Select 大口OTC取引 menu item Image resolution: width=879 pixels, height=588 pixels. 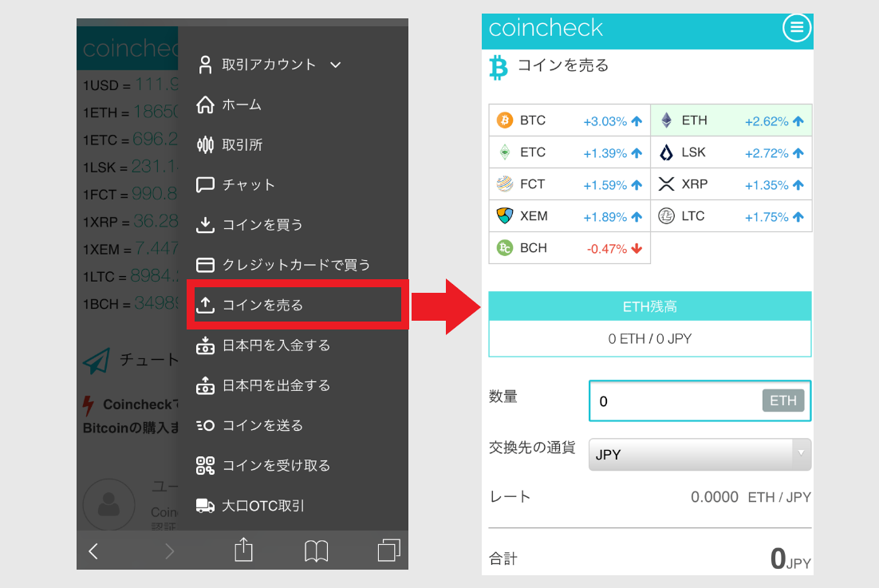tap(263, 506)
